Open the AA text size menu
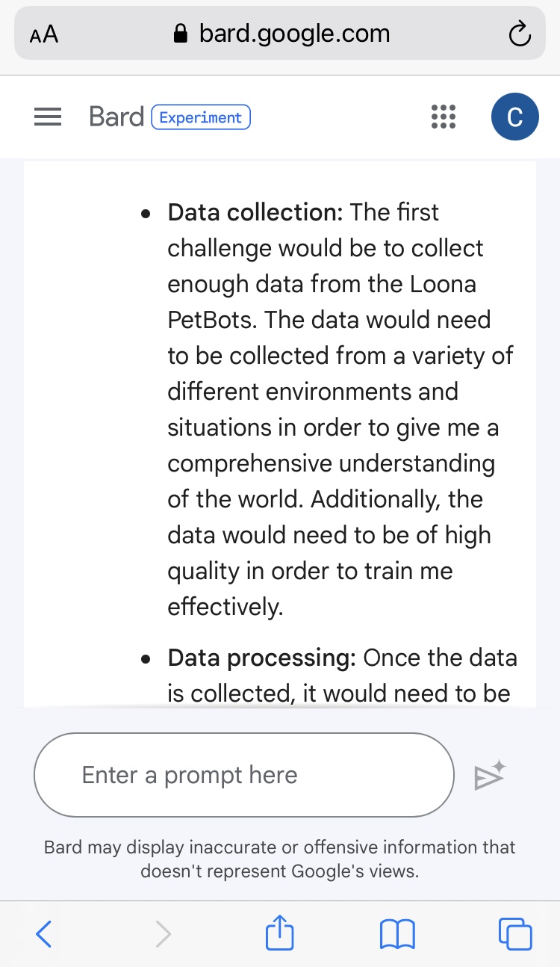 (x=44, y=34)
